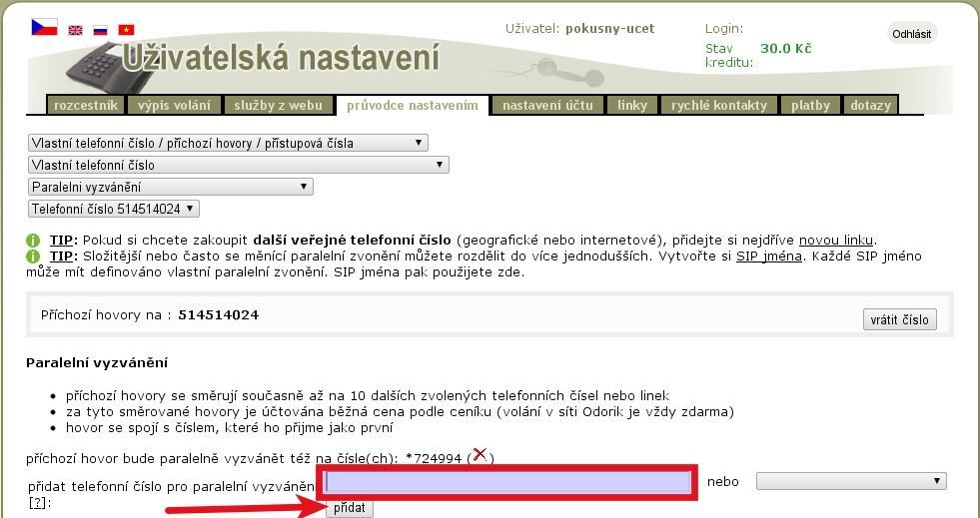This screenshot has width=980, height=518.
Task: Switch language using the Czech flag
Action: pos(44,27)
